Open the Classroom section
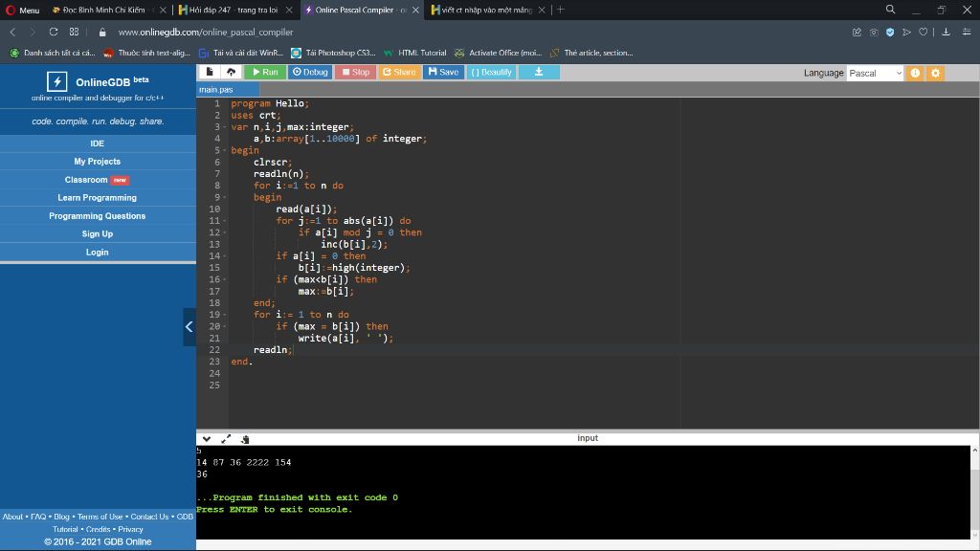Viewport: 980px width, 551px height. point(98,180)
